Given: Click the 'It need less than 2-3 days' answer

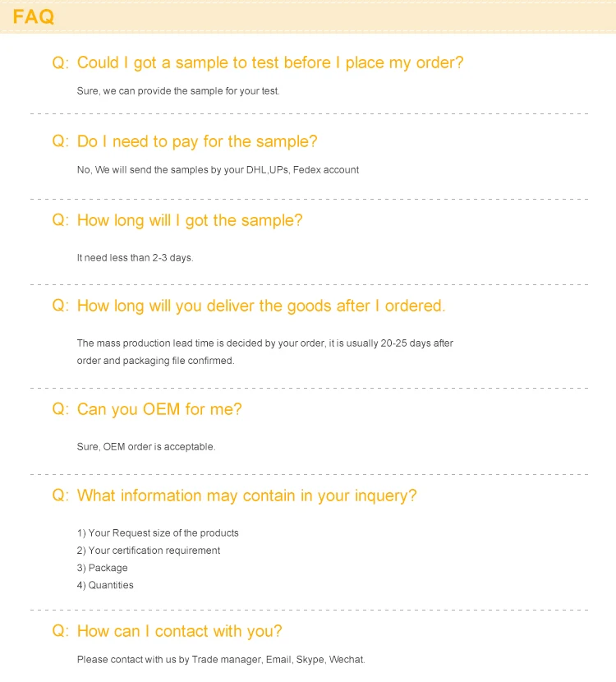Looking at the screenshot, I should (x=135, y=257).
